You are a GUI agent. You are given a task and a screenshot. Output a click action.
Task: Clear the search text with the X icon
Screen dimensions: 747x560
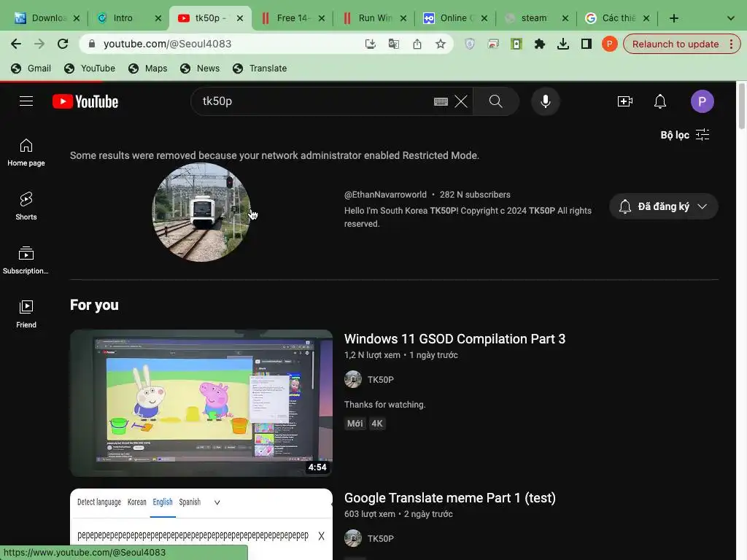(461, 101)
